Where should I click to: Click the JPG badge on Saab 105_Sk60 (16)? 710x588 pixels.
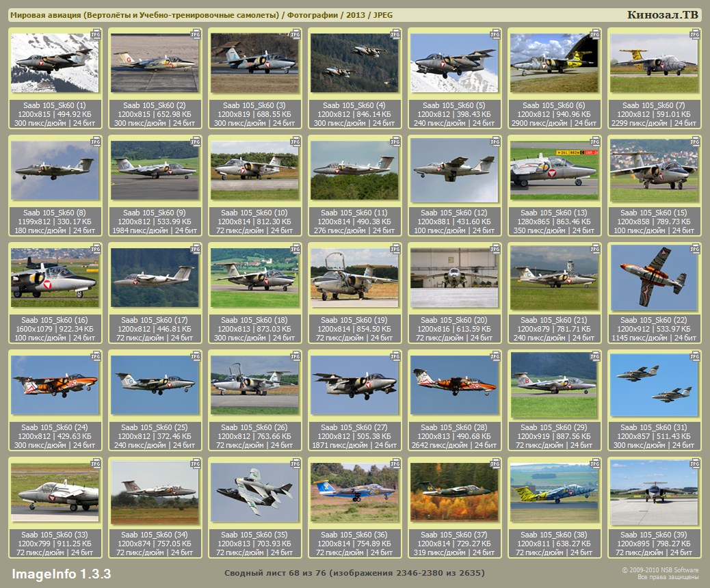tap(96, 249)
